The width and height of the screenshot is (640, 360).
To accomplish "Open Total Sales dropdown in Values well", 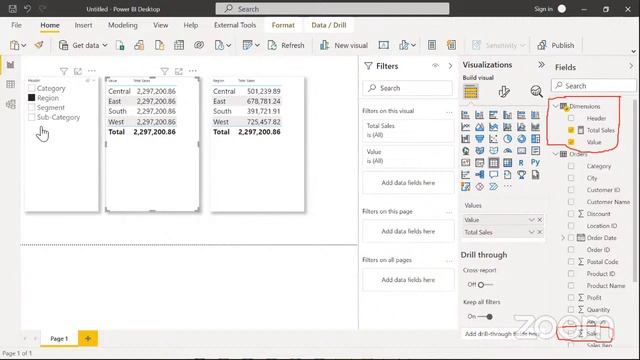I will [531, 232].
